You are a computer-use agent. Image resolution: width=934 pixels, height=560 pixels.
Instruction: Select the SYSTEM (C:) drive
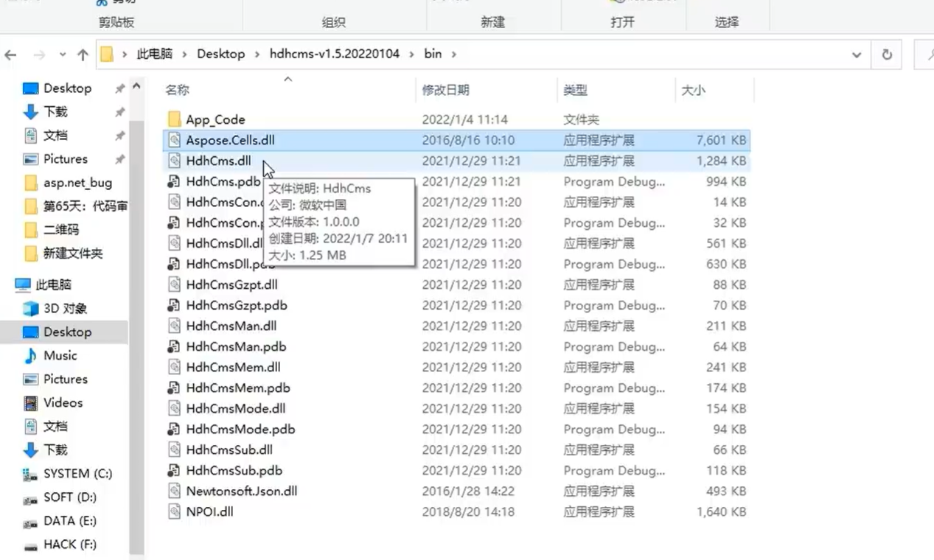77,473
